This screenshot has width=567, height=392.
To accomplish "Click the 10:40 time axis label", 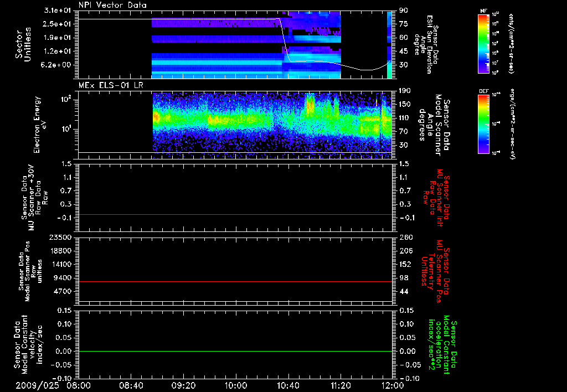I will (288, 385).
